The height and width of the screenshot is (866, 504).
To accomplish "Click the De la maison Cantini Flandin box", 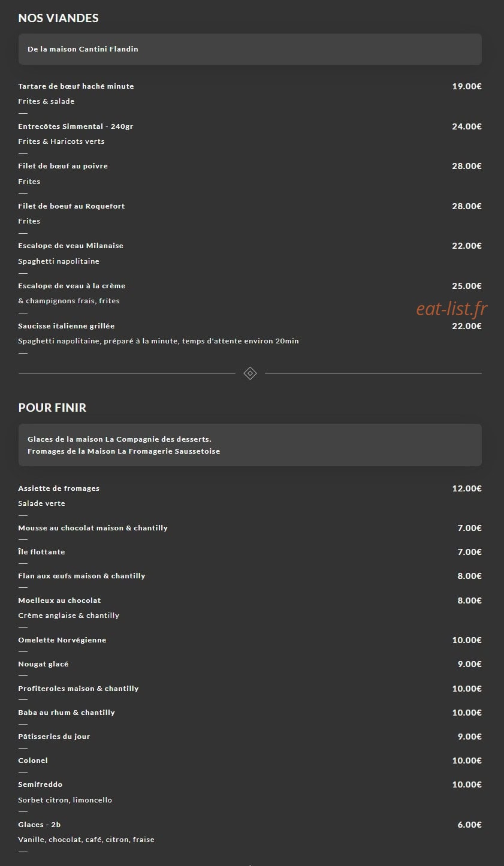I will tap(250, 49).
